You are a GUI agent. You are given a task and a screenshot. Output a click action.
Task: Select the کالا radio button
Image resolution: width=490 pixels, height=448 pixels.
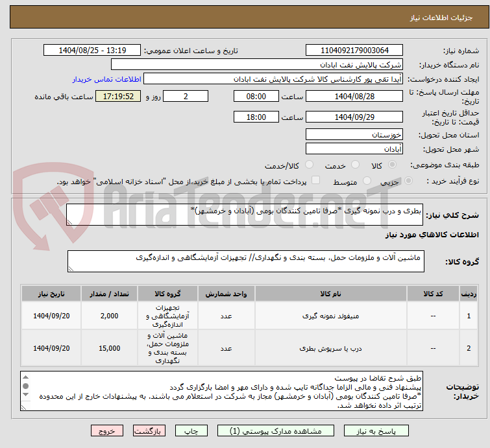[x=392, y=165]
